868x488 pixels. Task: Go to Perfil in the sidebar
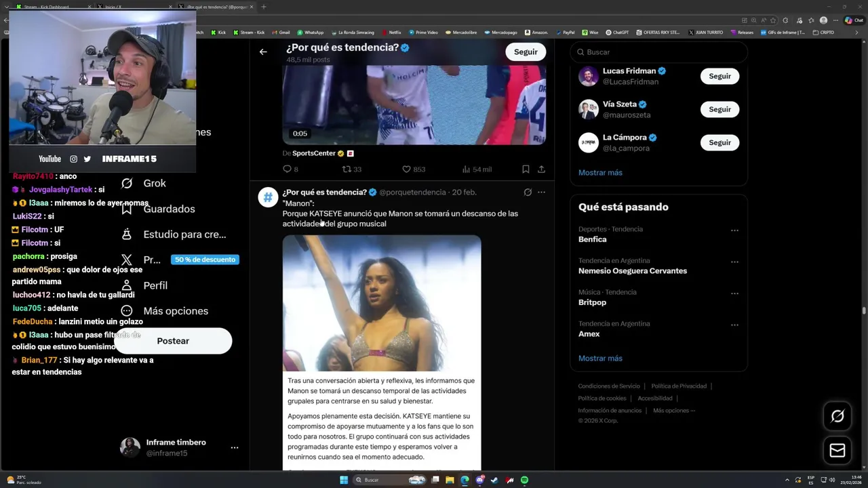pyautogui.click(x=144, y=285)
